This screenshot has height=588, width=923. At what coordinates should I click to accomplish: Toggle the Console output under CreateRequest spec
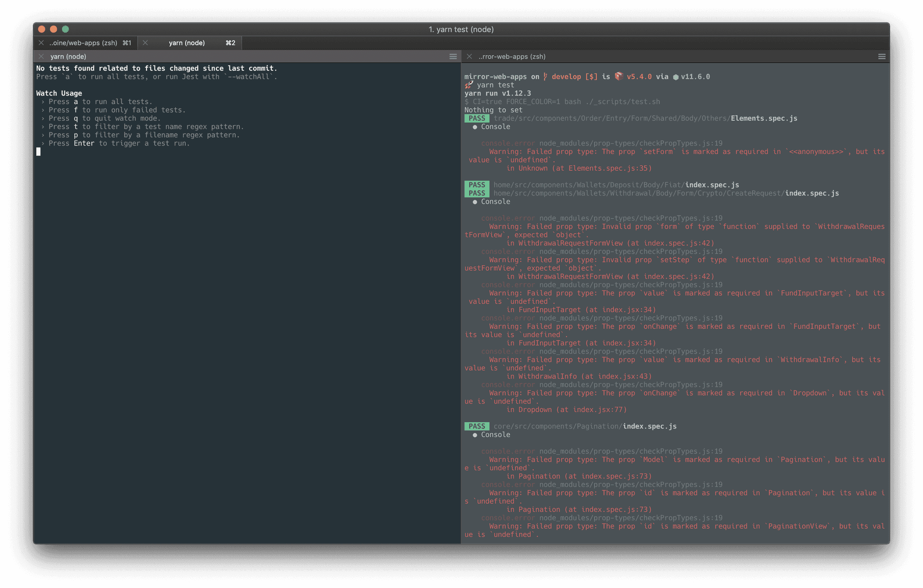click(x=475, y=201)
